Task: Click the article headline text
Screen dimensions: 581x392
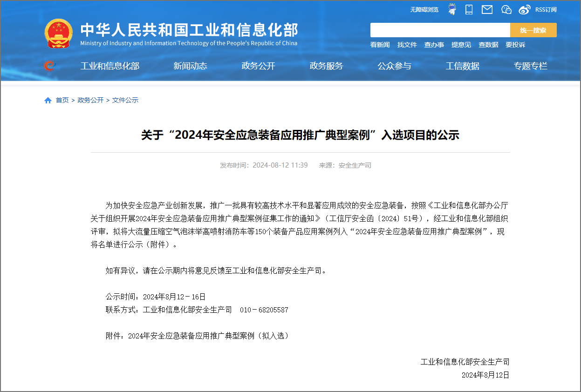Action: 300,135
